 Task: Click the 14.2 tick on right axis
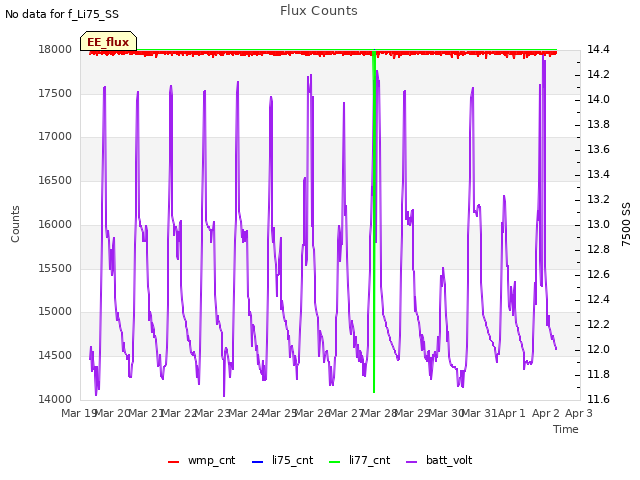coord(598,74)
